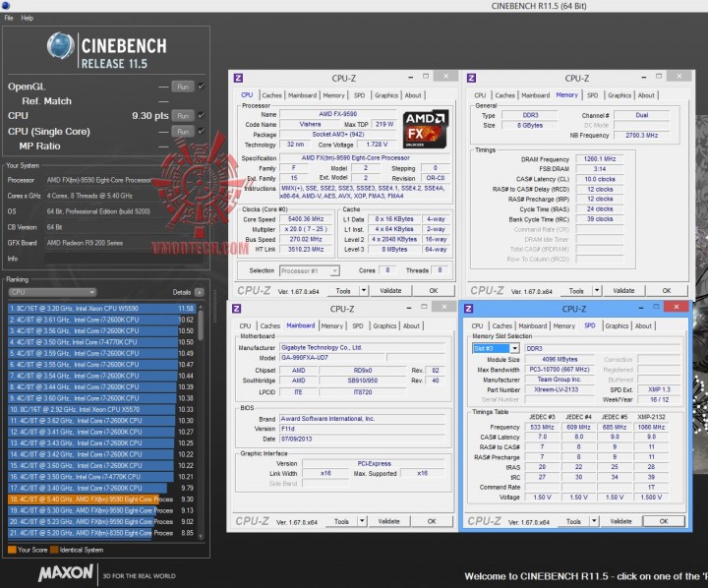Switch to SPD tab in Memory CPU-Z window
708x588 pixels.
click(592, 95)
